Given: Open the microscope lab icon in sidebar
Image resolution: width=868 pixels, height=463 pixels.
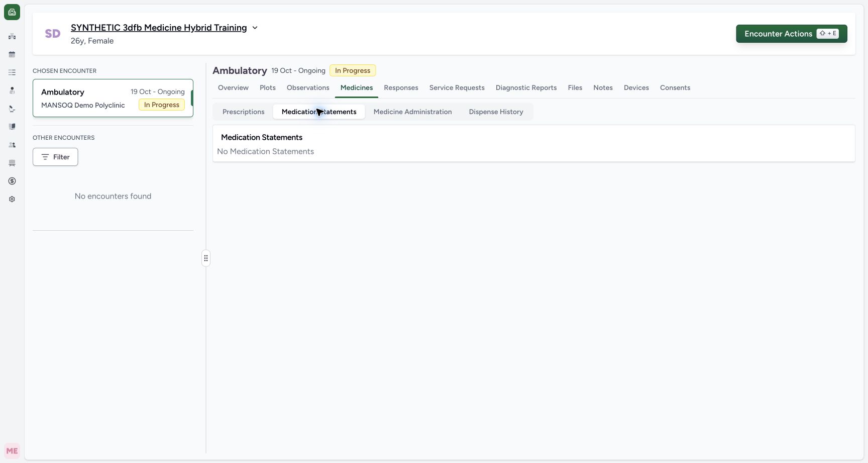Looking at the screenshot, I should tap(12, 109).
